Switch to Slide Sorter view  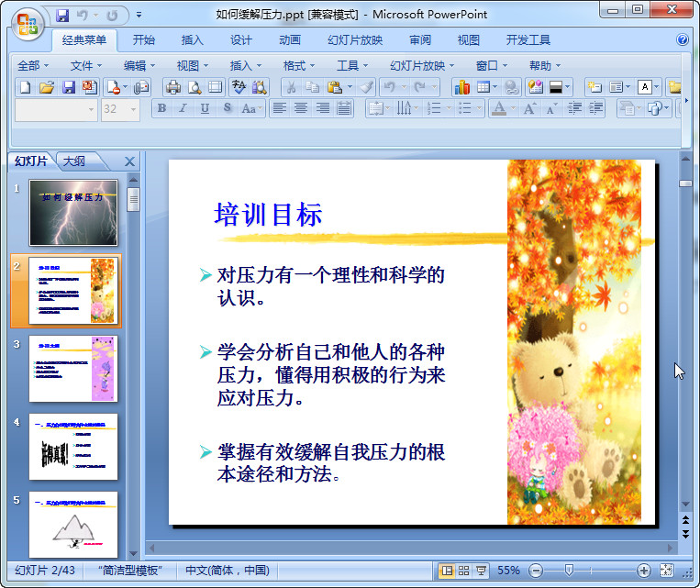click(x=464, y=571)
